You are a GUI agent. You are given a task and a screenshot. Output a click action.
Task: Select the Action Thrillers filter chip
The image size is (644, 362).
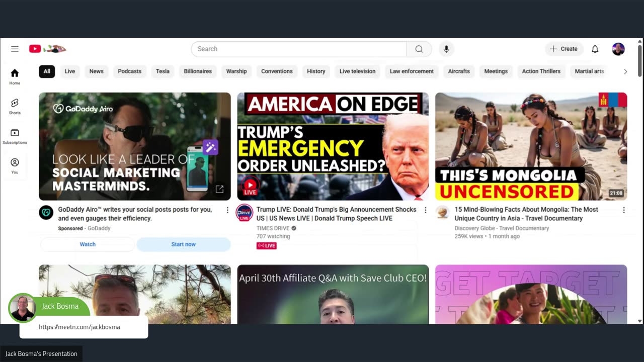541,71
